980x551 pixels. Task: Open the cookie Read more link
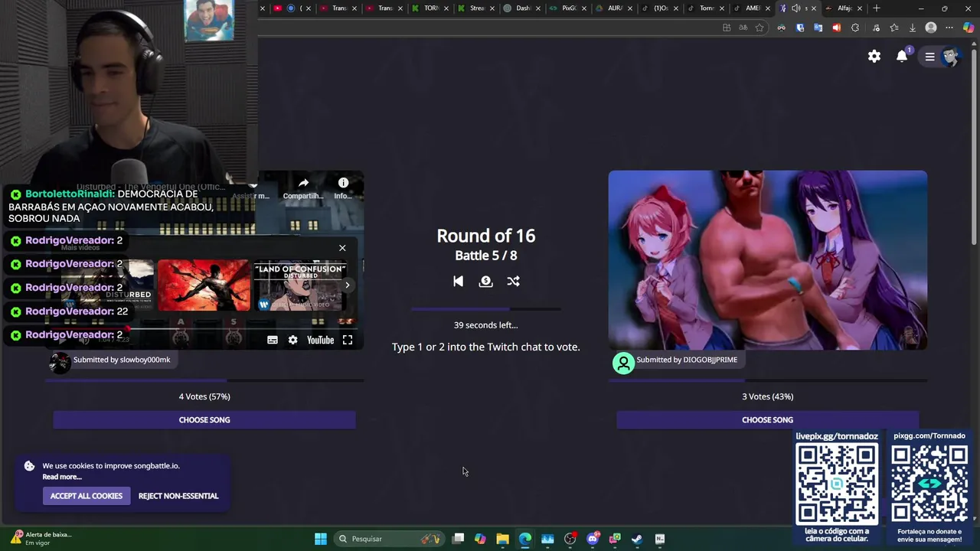(62, 477)
